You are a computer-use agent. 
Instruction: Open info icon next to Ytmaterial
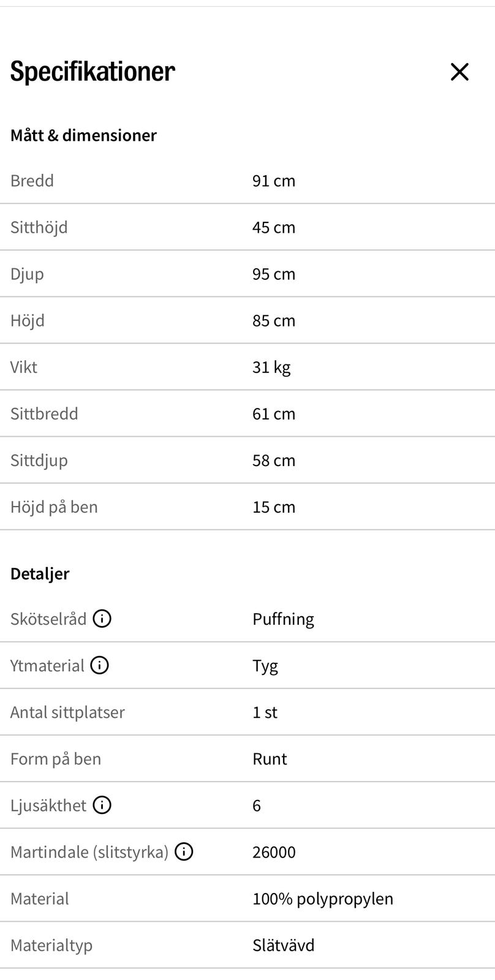(x=100, y=665)
